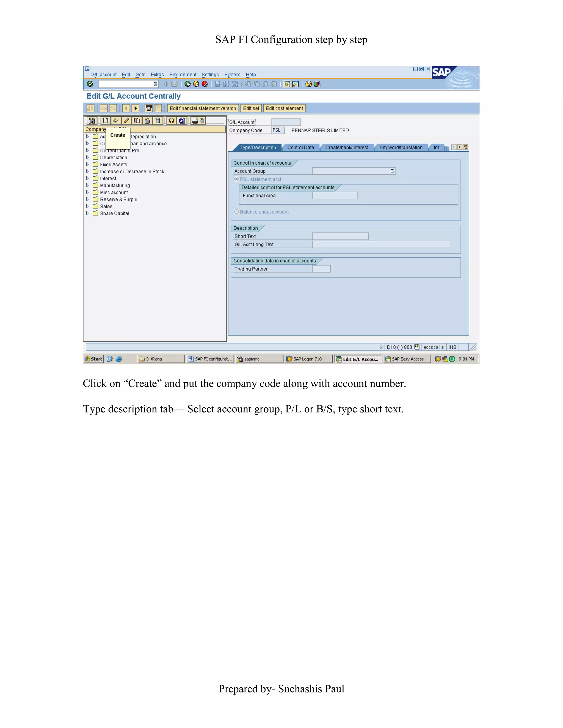Click the Company Code field showing PSL

coord(278,130)
